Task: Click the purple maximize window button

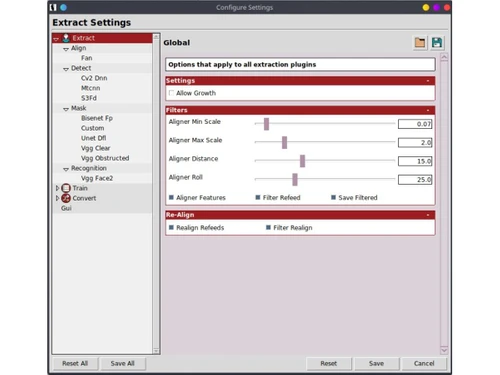Action: (x=436, y=7)
